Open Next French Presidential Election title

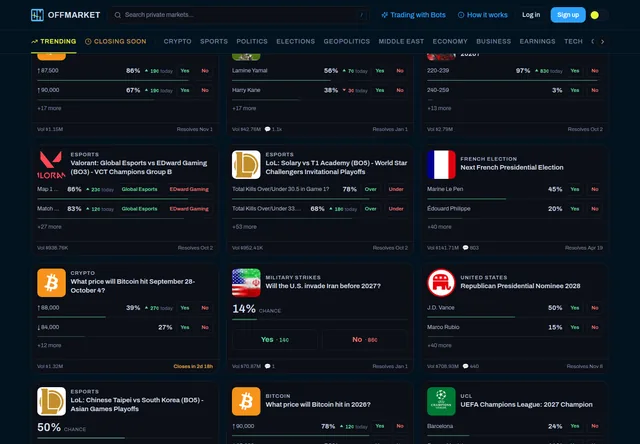tap(512, 168)
